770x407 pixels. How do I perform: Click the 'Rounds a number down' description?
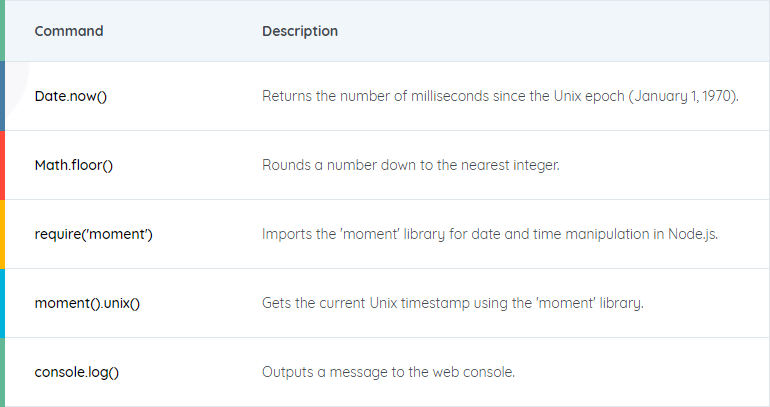[x=411, y=165]
